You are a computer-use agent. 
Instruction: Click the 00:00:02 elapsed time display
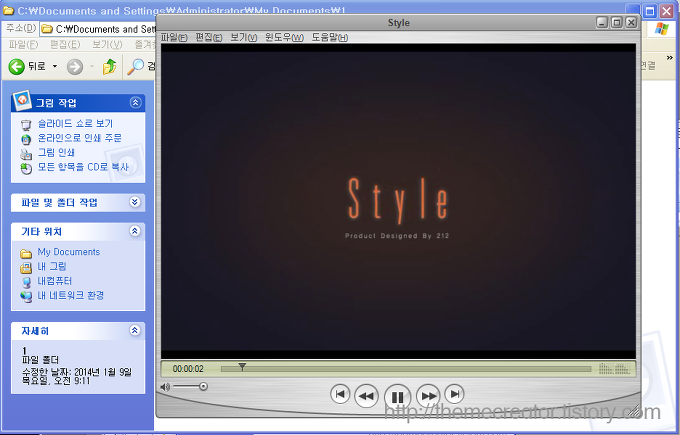coord(188,369)
